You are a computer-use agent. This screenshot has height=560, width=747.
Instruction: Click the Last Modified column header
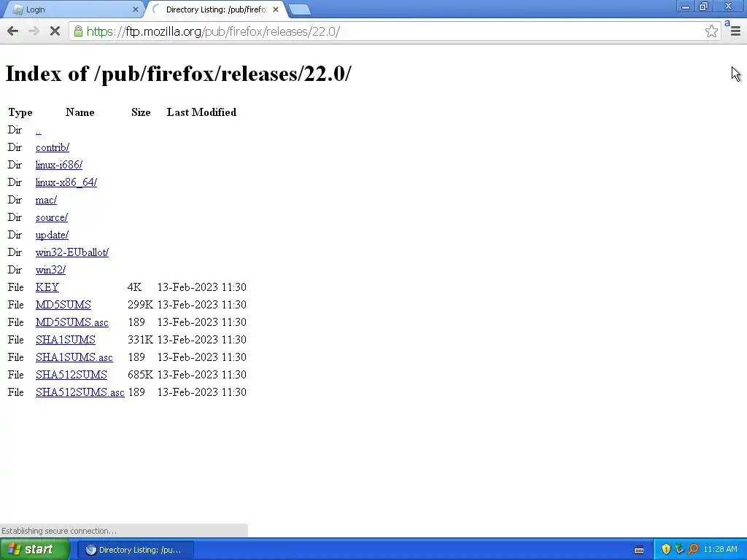click(x=201, y=112)
